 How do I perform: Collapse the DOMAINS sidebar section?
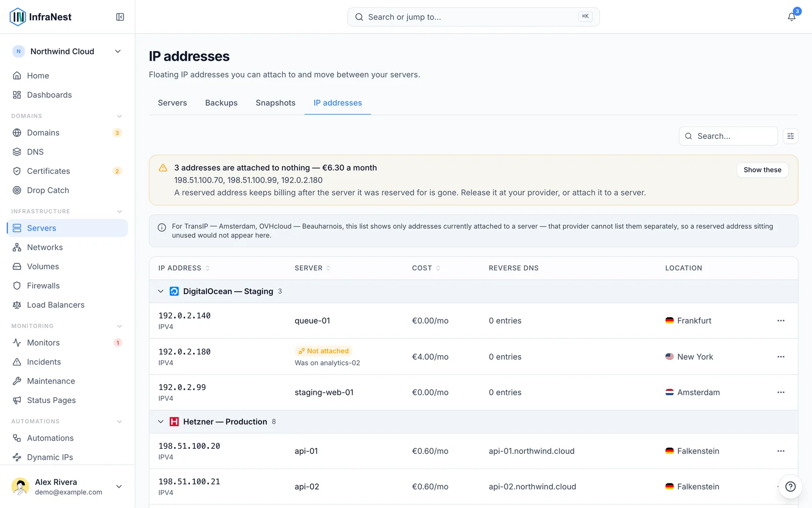pyautogui.click(x=119, y=116)
